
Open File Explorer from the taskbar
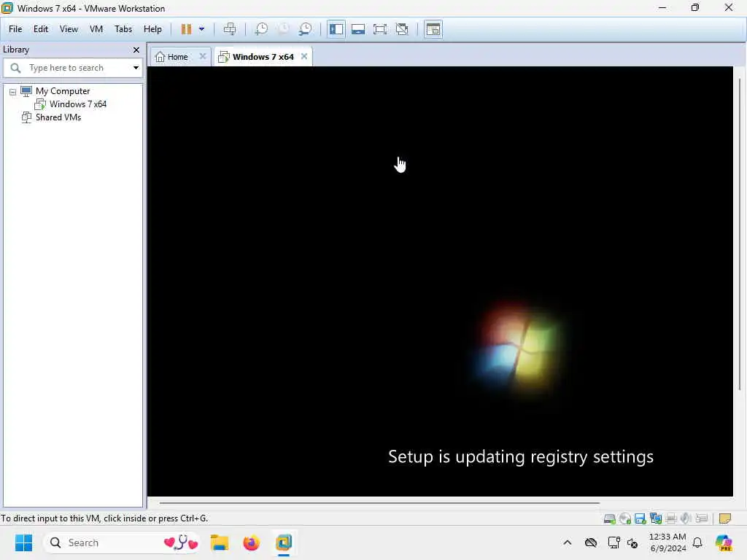point(220,542)
